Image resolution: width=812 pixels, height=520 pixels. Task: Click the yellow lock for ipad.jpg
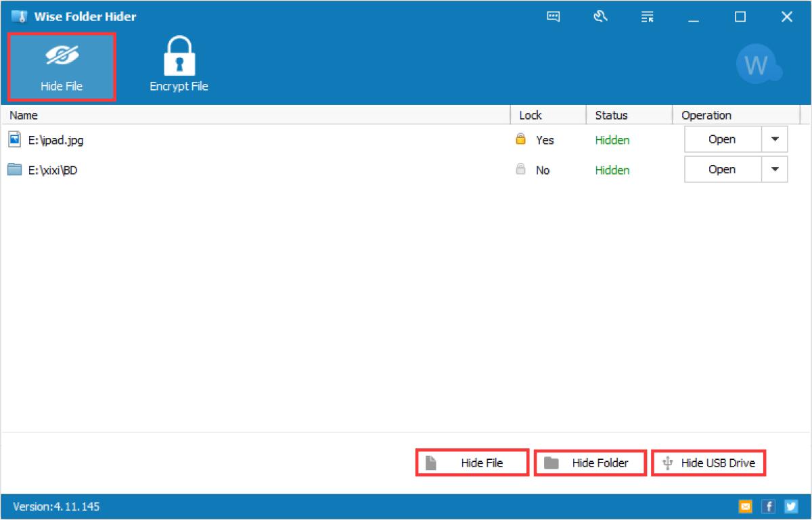(520, 139)
